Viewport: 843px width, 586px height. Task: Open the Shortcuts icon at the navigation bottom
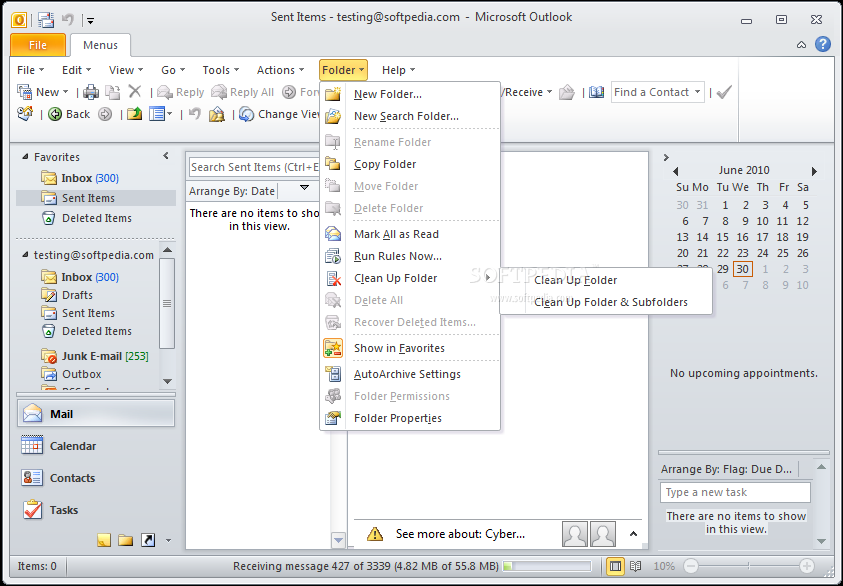148,540
